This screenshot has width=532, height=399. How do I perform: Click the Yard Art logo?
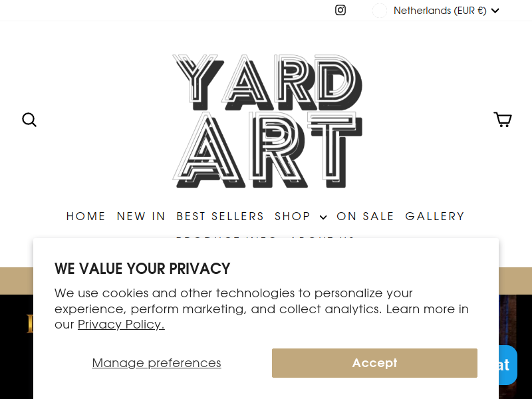(x=267, y=121)
